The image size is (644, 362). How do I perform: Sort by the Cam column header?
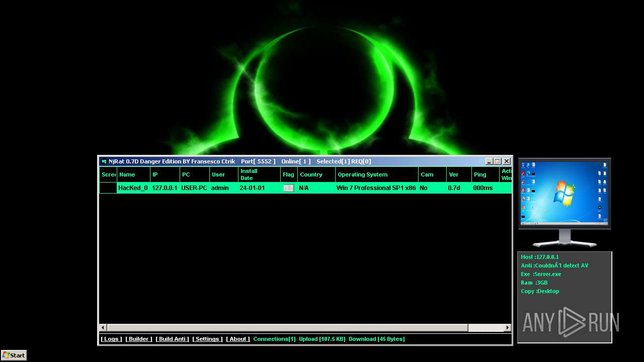pyautogui.click(x=432, y=174)
